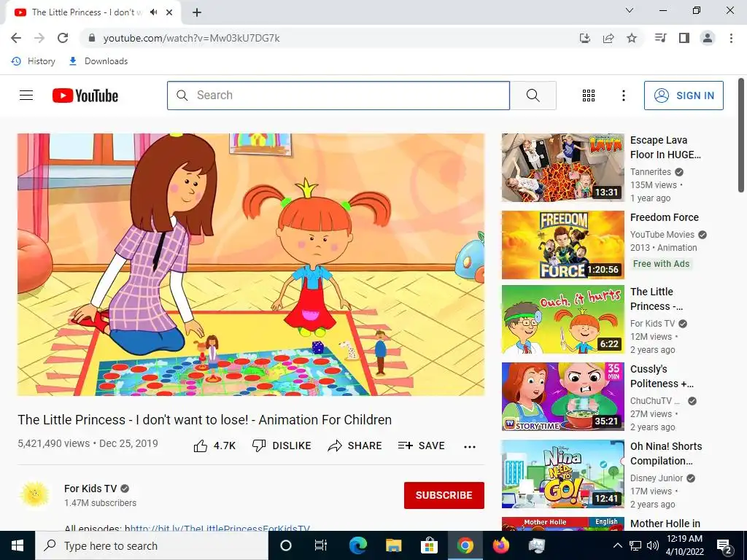Viewport: 747px width, 560px height.
Task: Open a new browser tab
Action: (197, 12)
